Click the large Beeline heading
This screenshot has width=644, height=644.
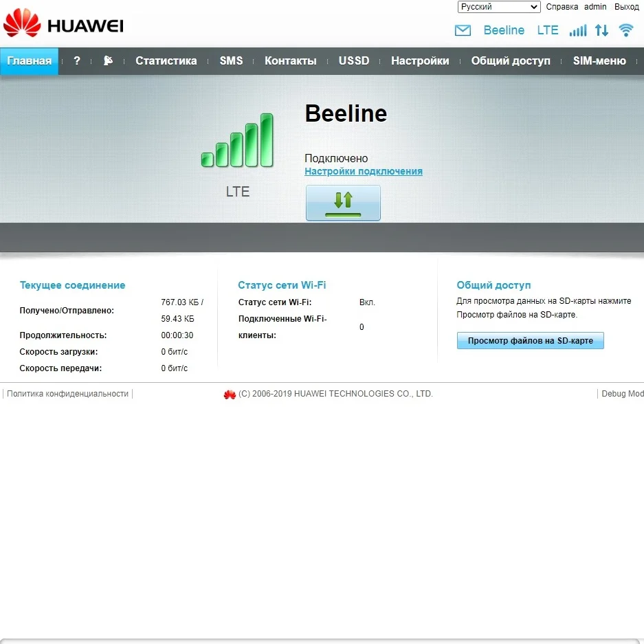click(346, 113)
